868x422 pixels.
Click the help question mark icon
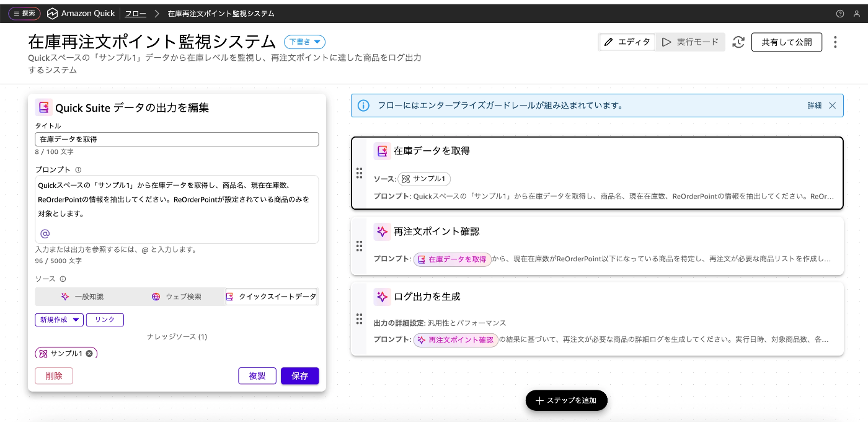coord(840,13)
